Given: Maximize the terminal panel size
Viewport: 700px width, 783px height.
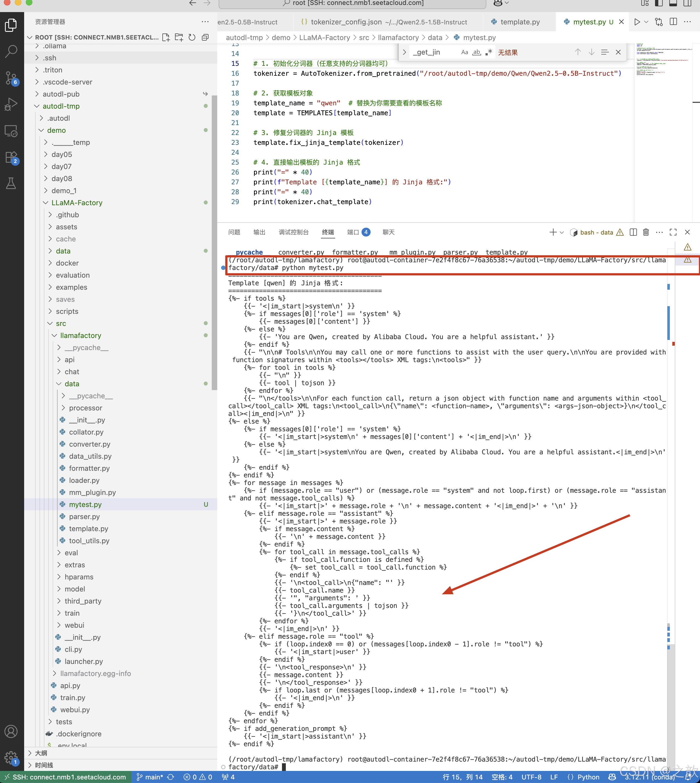Looking at the screenshot, I should [673, 232].
